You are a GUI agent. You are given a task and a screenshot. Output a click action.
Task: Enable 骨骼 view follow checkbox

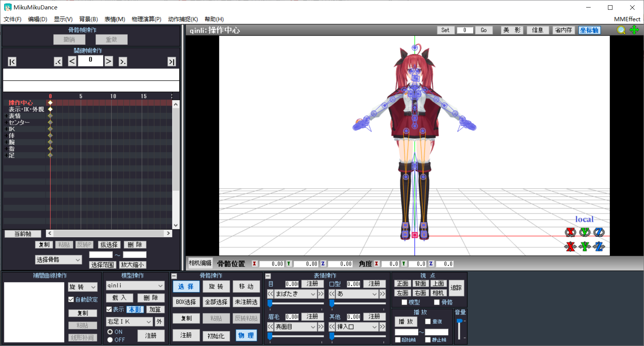click(437, 302)
